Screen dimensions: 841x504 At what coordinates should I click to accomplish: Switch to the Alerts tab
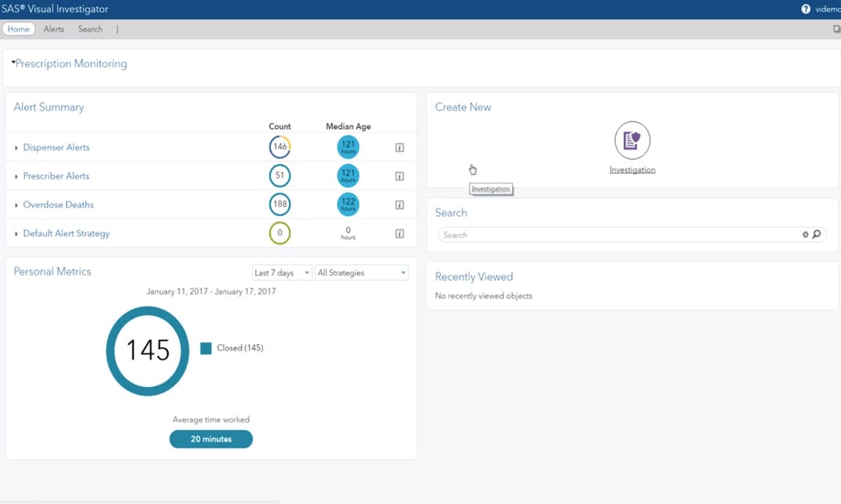click(53, 29)
